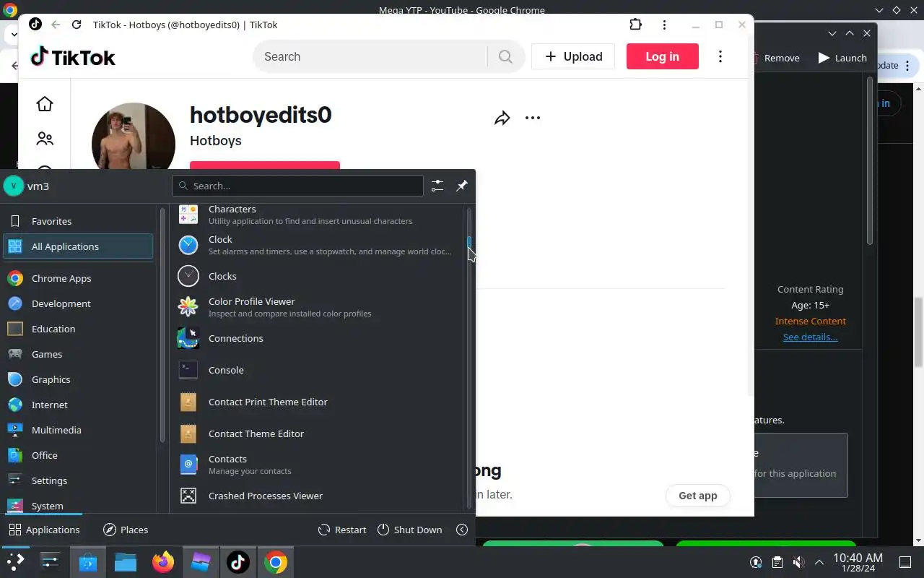Launch Firefox from the taskbar
Image resolution: width=924 pixels, height=578 pixels.
click(x=163, y=561)
